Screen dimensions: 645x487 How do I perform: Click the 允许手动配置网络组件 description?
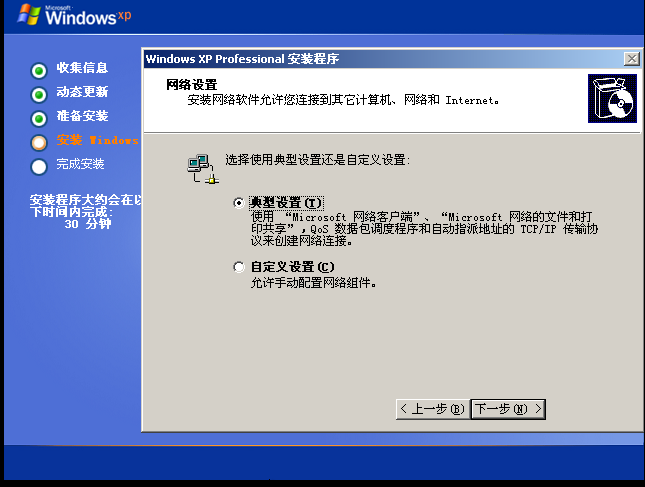(x=313, y=283)
